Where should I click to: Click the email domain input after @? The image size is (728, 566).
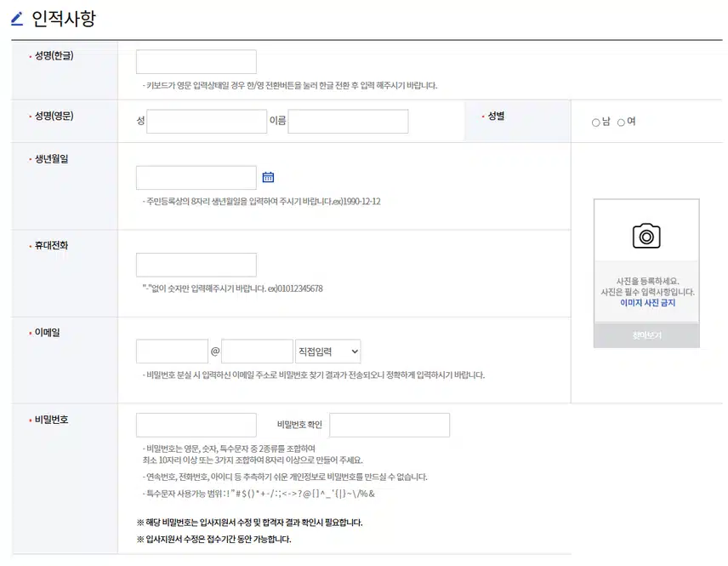tap(257, 352)
